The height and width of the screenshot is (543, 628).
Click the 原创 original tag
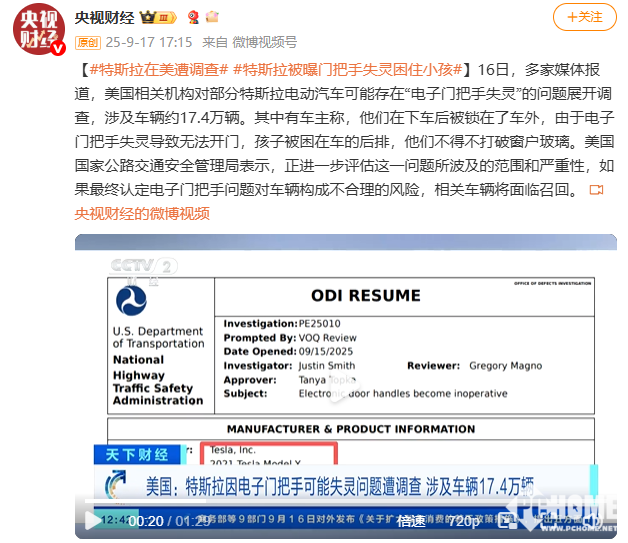click(88, 42)
